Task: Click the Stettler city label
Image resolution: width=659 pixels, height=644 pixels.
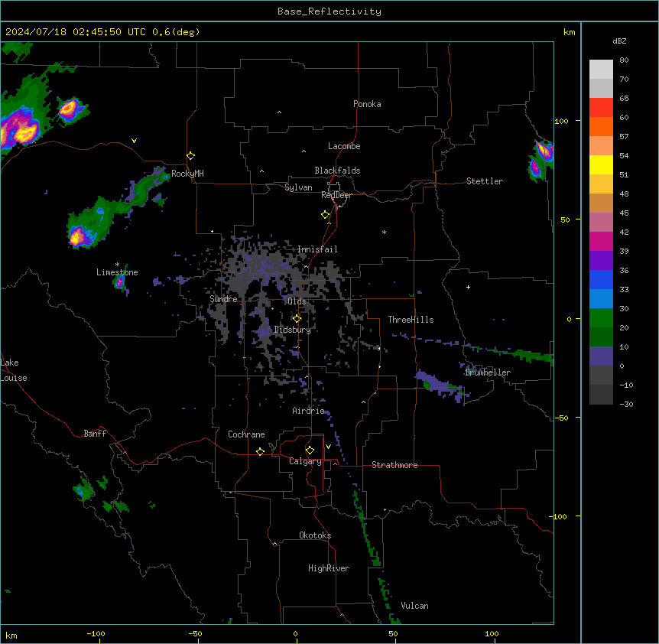Action: (x=484, y=181)
